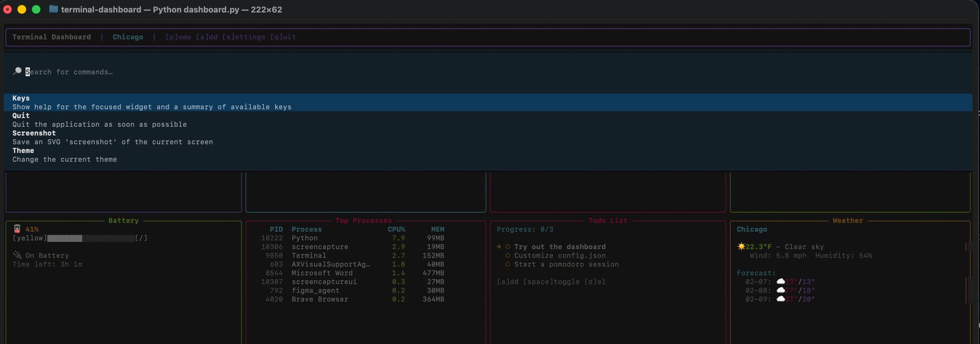This screenshot has width=980, height=344.
Task: Click the sun icon beside 22.3°F
Action: (x=741, y=246)
